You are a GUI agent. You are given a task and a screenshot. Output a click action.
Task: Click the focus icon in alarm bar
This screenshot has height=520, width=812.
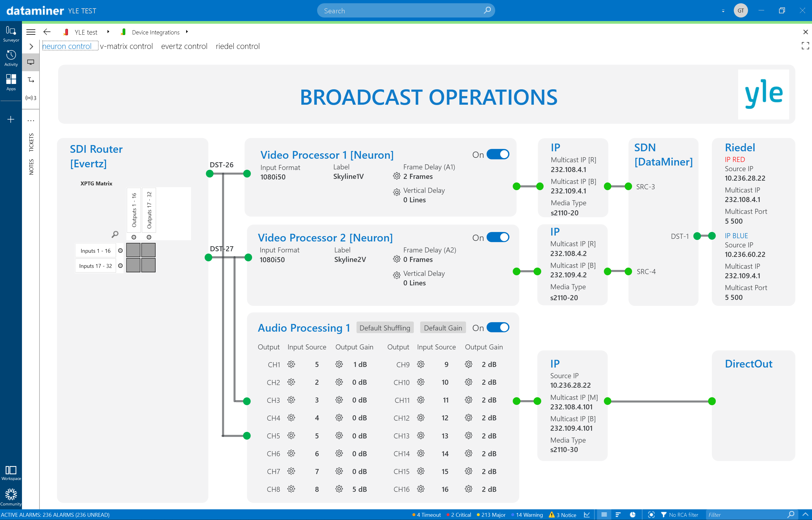651,515
